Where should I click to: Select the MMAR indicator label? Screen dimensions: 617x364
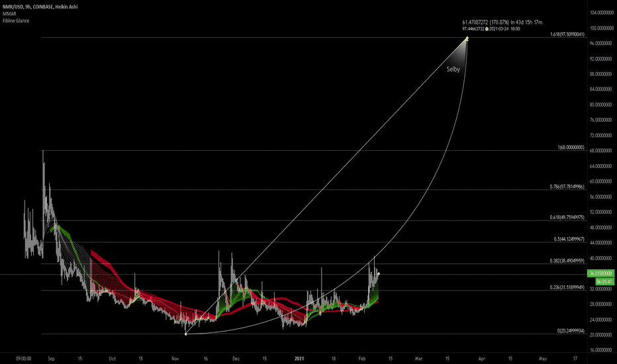tap(9, 14)
